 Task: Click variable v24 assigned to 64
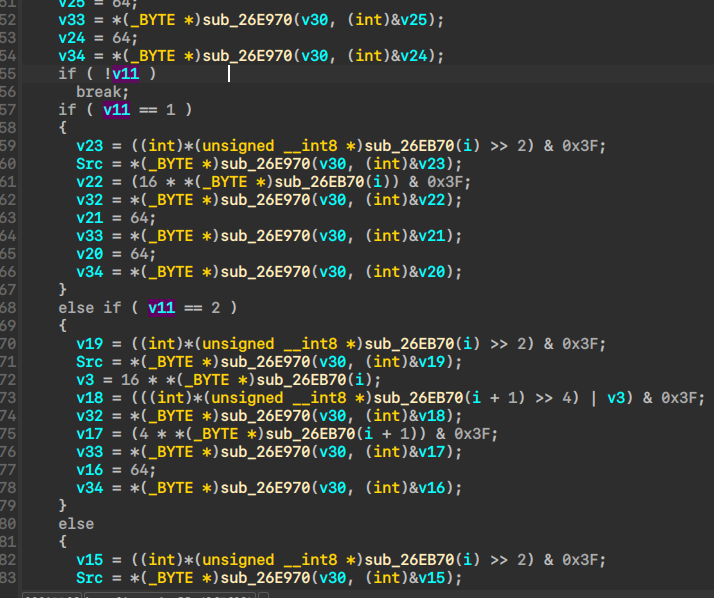pyautogui.click(x=71, y=38)
